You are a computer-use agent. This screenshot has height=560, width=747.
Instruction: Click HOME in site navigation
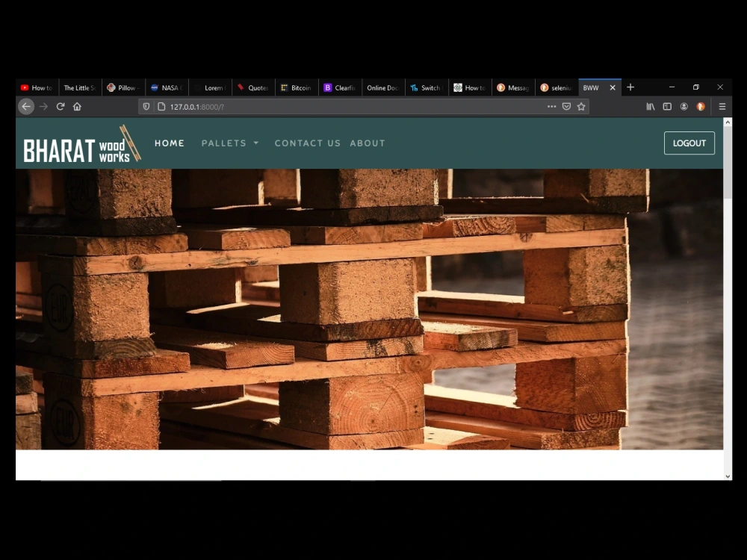169,143
